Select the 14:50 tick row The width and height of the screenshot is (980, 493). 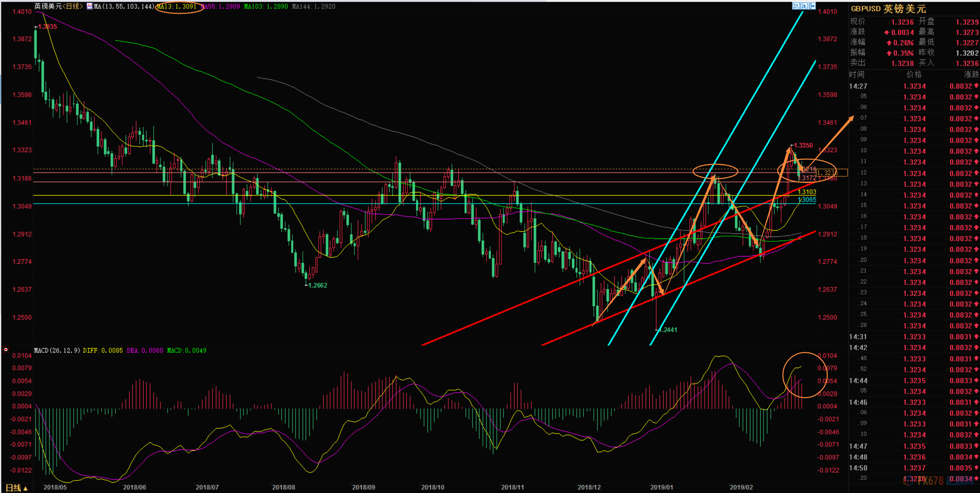914,468
